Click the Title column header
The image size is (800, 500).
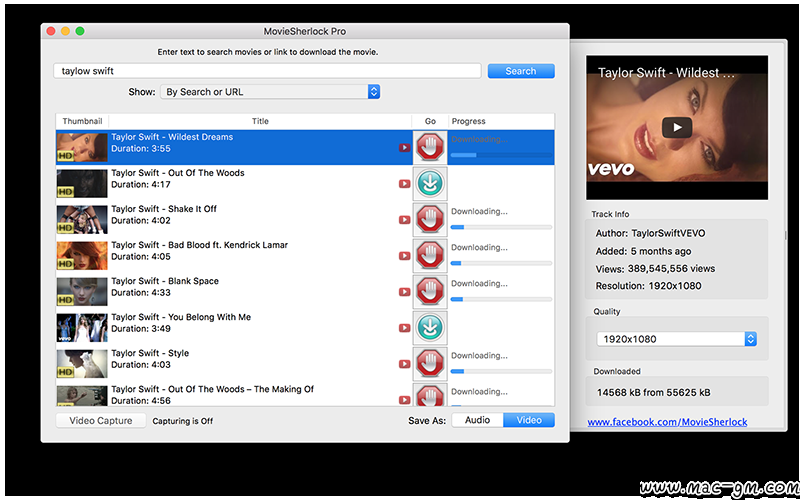[260, 121]
